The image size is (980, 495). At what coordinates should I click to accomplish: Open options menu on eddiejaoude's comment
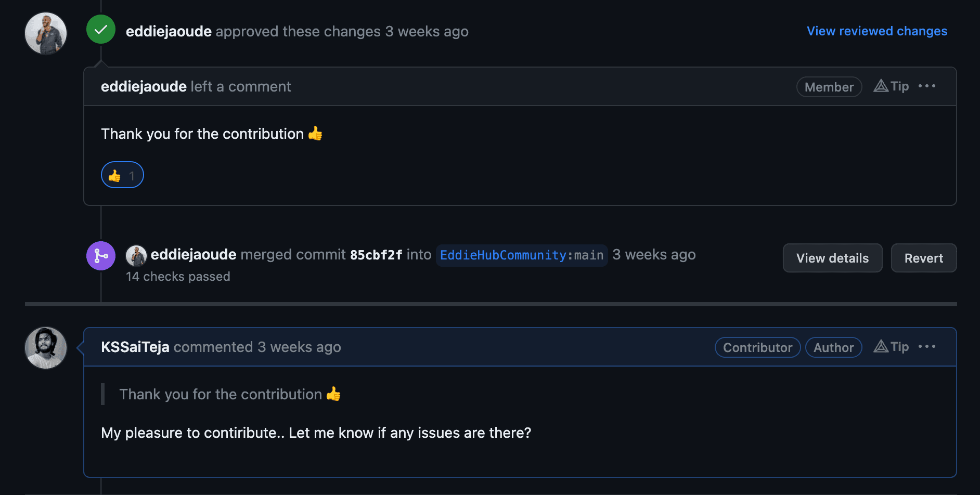coord(927,86)
